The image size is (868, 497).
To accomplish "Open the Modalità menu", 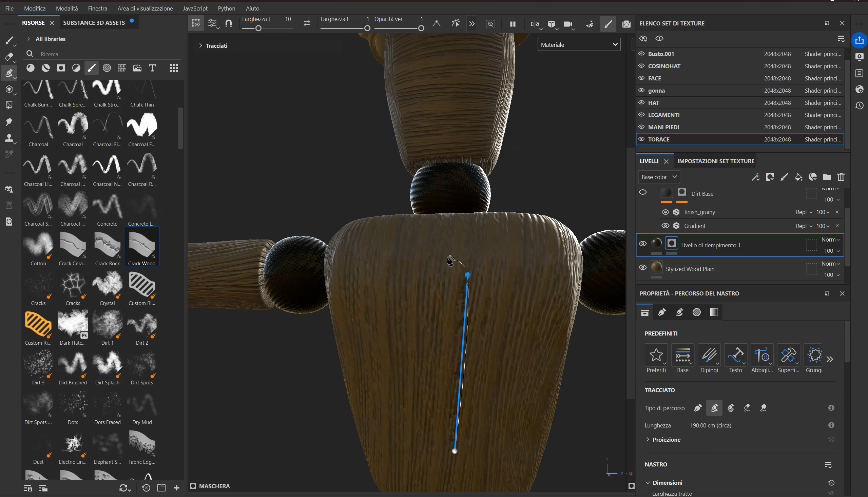I will (x=67, y=8).
